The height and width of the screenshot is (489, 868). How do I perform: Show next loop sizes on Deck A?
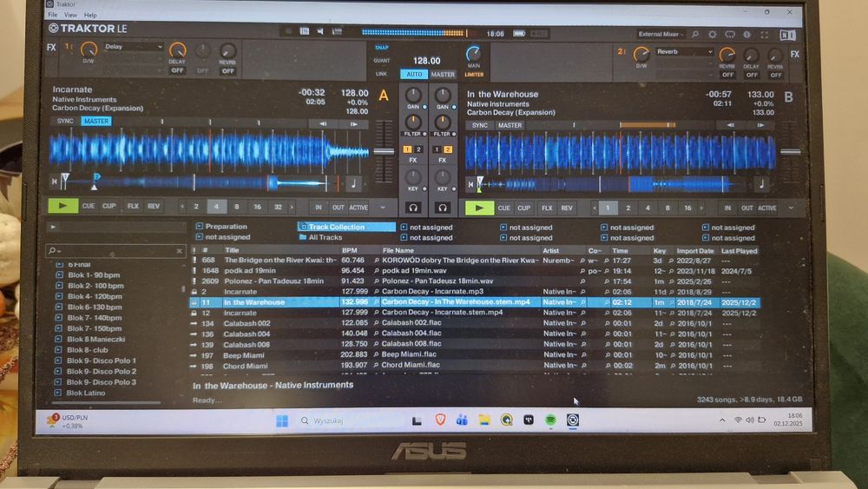click(293, 207)
